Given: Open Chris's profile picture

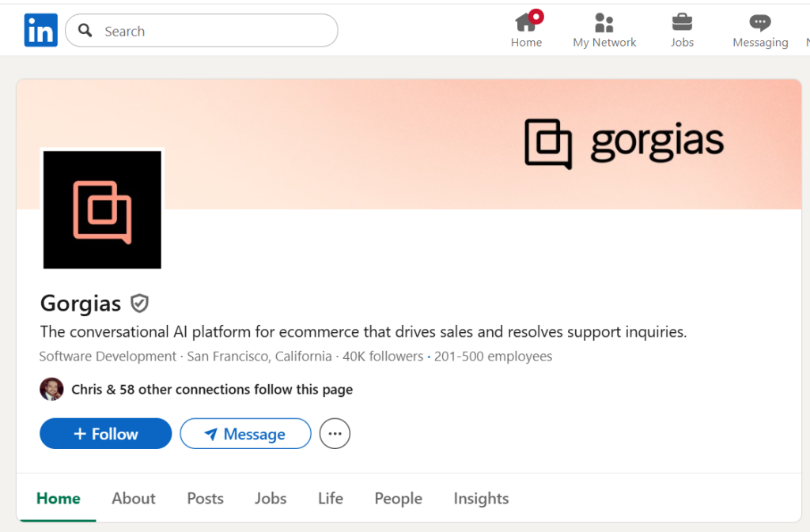Looking at the screenshot, I should (51, 389).
